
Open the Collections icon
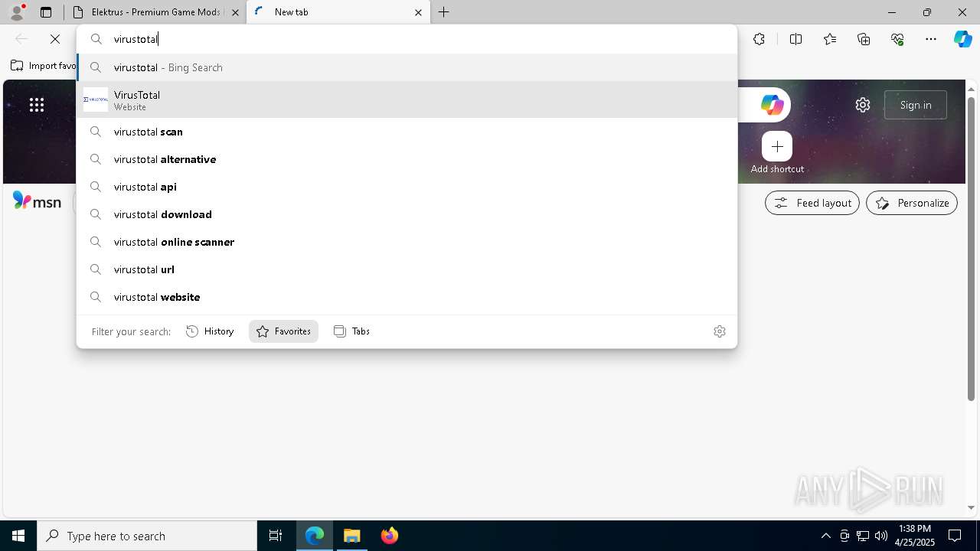click(864, 39)
